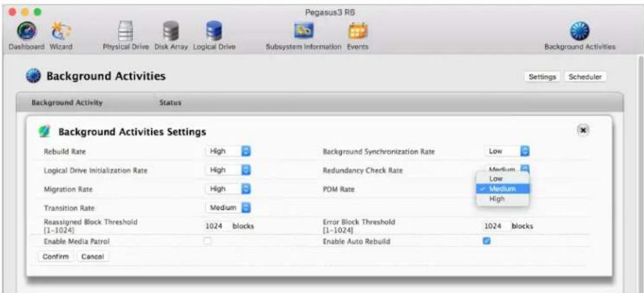Confirm the background activity settings
This screenshot has width=644, height=293.
point(56,256)
